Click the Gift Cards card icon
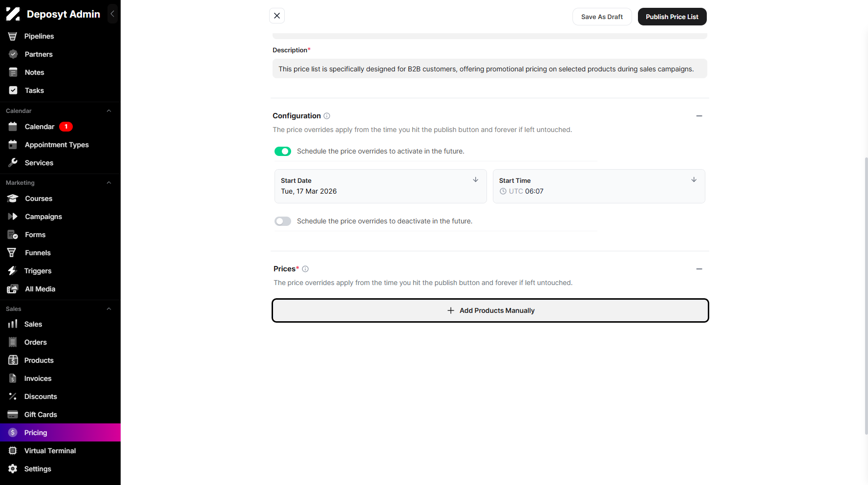This screenshot has height=485, width=868. coord(13,415)
